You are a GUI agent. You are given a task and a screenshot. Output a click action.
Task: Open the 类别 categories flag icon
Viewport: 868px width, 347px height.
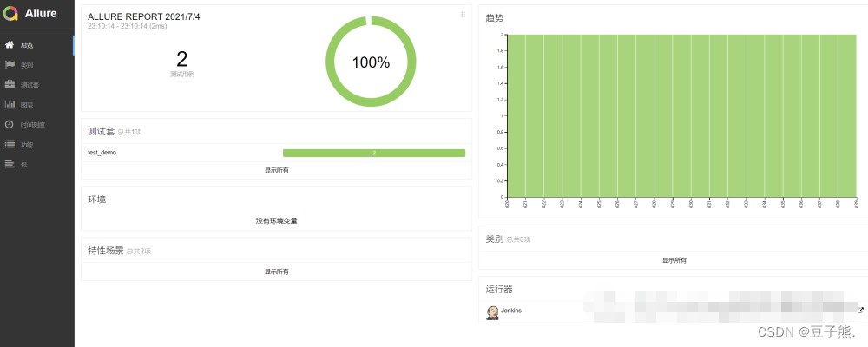(x=10, y=65)
